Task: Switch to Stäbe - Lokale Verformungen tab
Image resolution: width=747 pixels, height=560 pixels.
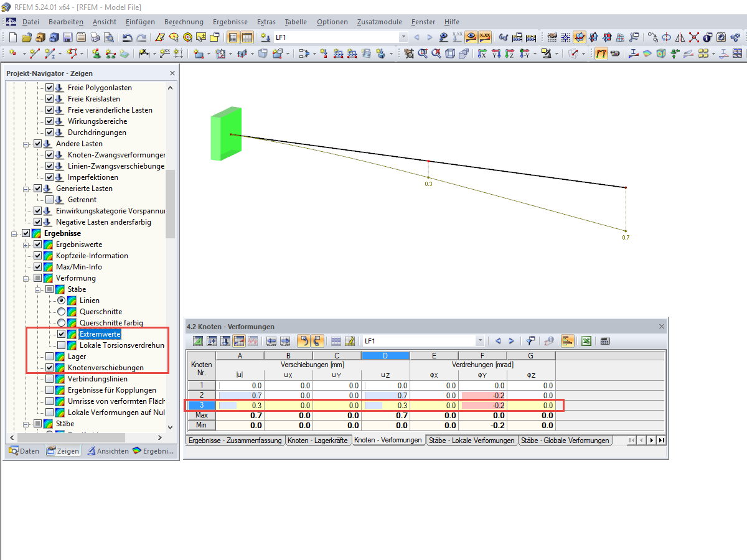Action: pyautogui.click(x=471, y=440)
